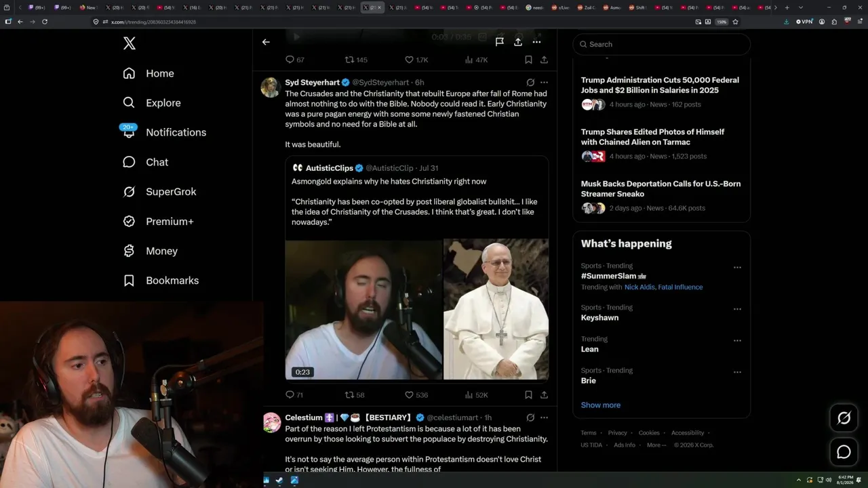Open the more menu on Syd Steyerhart's post

click(x=544, y=83)
